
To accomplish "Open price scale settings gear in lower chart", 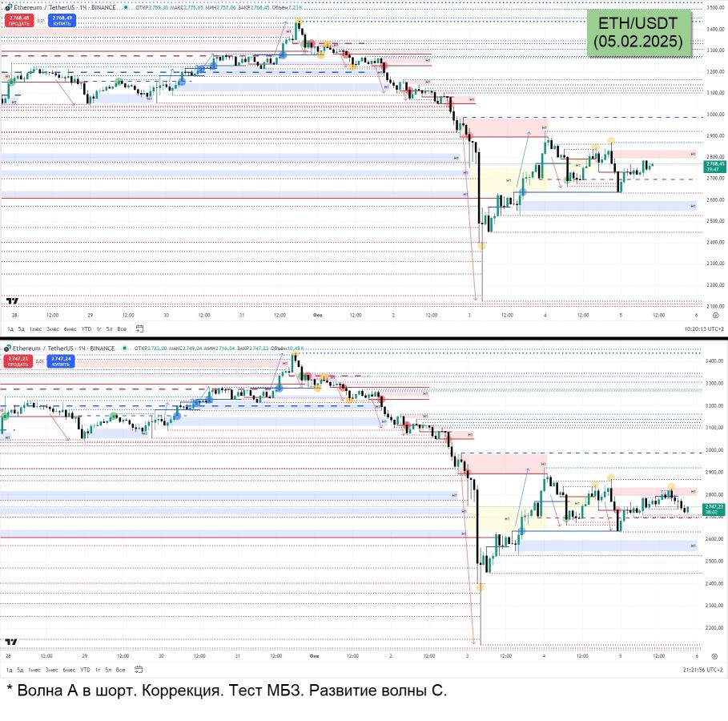I will (715, 655).
